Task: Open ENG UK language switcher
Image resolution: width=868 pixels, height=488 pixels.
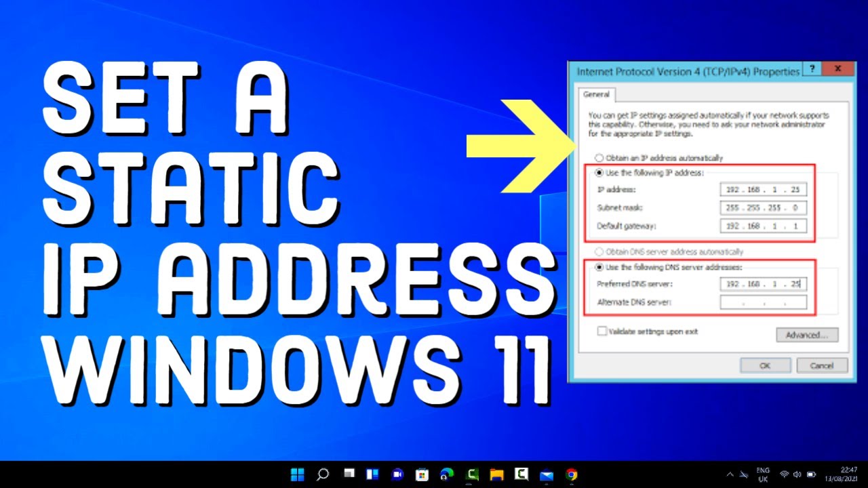Action: point(763,474)
